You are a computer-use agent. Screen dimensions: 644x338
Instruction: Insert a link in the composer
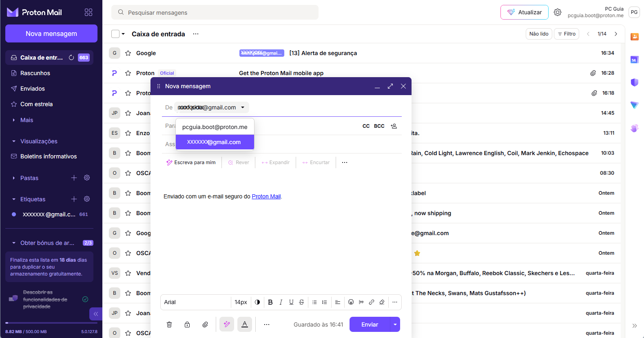(372, 302)
